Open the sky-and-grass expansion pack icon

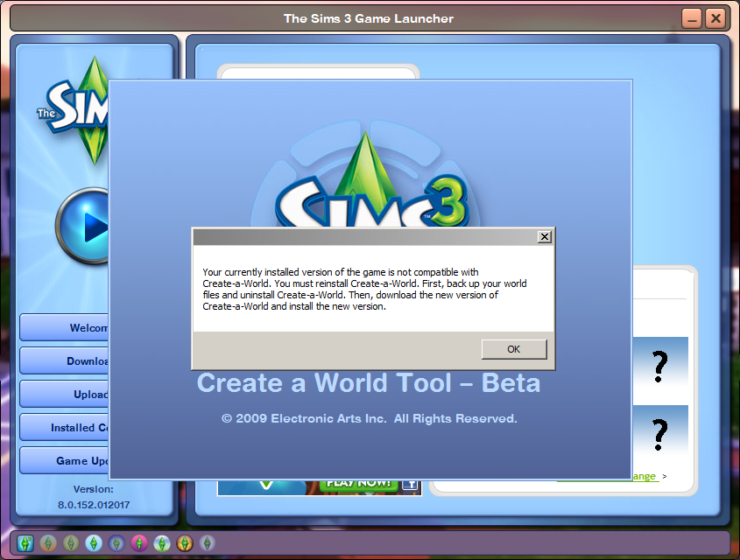point(162,543)
